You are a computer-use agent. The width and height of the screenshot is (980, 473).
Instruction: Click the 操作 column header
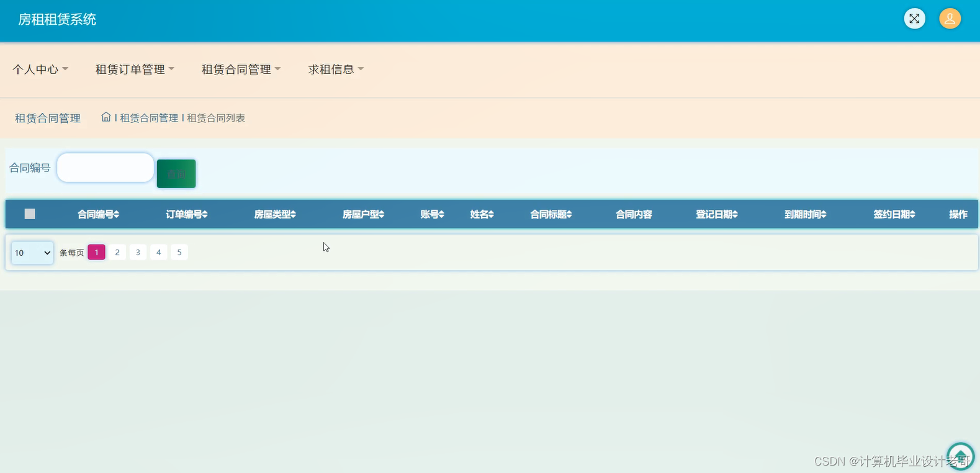958,214
